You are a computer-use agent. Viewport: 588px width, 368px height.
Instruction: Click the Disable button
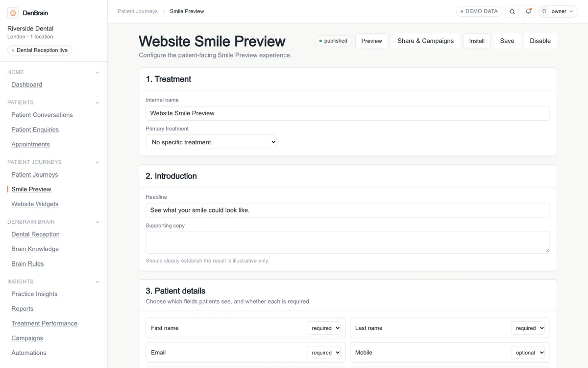point(540,41)
